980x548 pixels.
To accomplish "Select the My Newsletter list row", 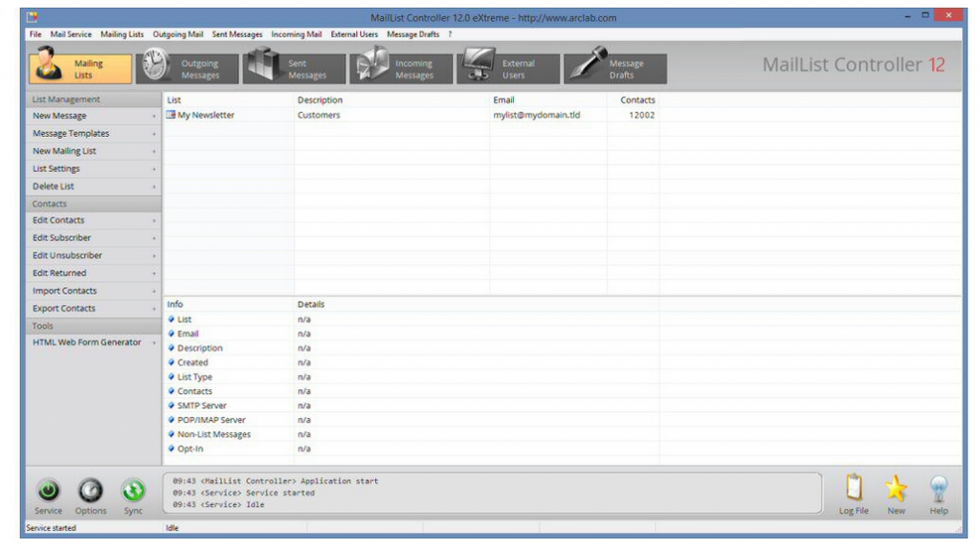I will (206, 116).
